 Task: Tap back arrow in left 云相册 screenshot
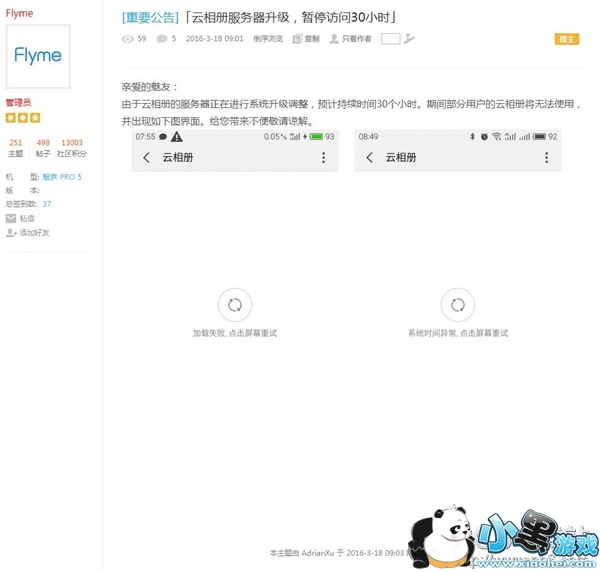tap(146, 158)
